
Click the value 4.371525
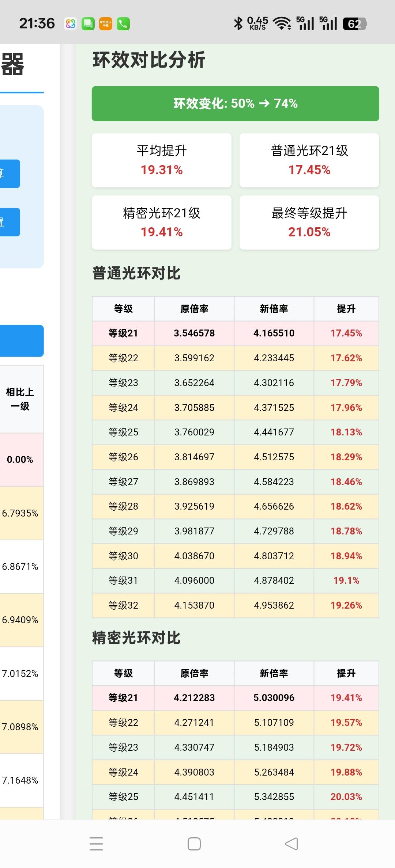[x=274, y=408]
